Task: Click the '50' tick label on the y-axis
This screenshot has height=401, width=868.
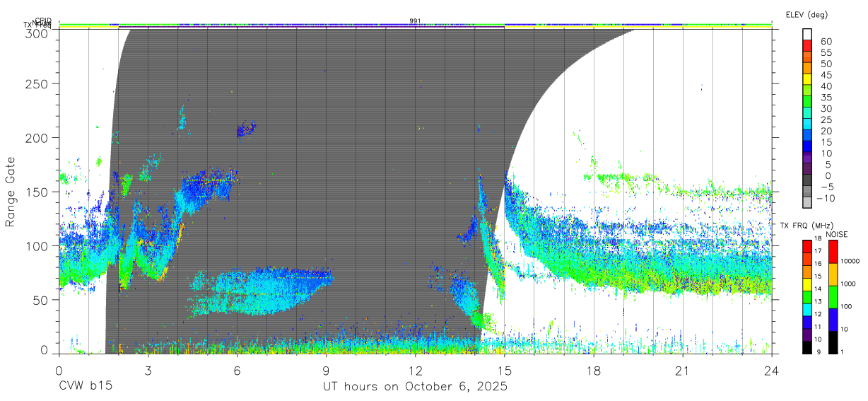Action: pos(42,300)
